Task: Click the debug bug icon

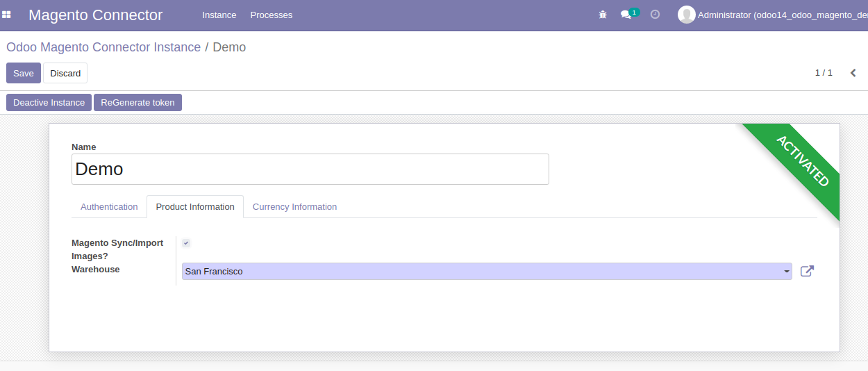Action: point(603,15)
